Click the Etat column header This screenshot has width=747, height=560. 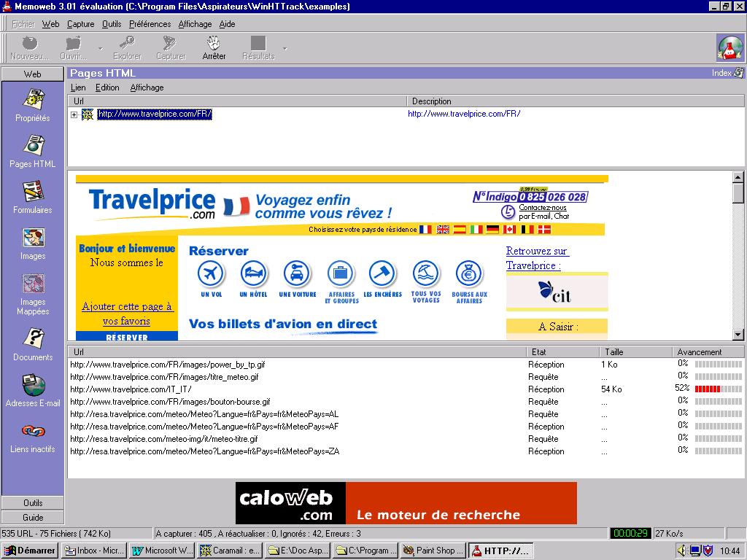562,352
